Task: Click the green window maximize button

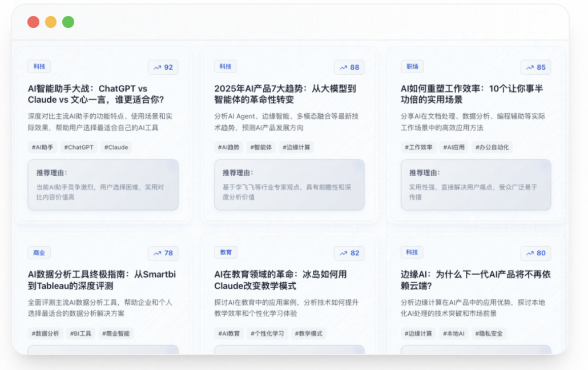Action: point(68,22)
